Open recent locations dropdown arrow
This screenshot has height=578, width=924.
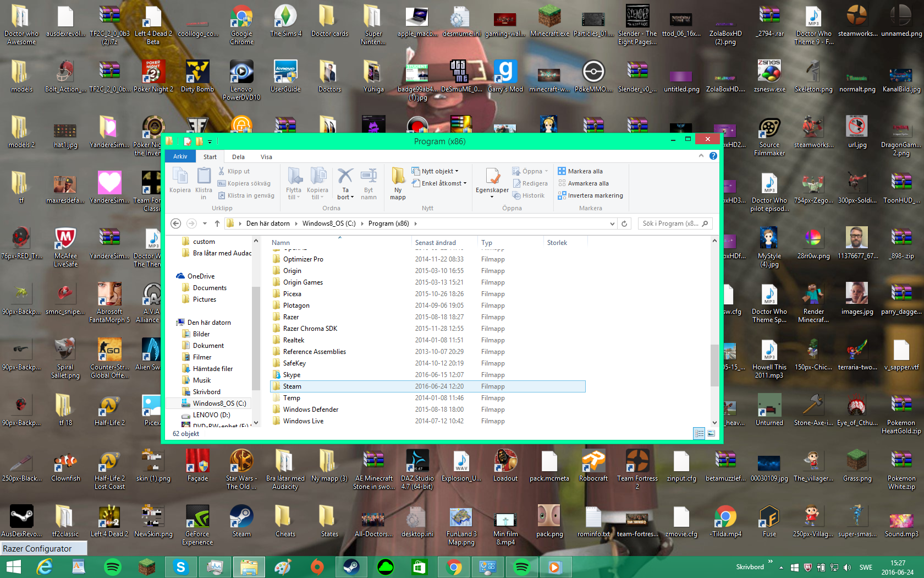pos(205,223)
